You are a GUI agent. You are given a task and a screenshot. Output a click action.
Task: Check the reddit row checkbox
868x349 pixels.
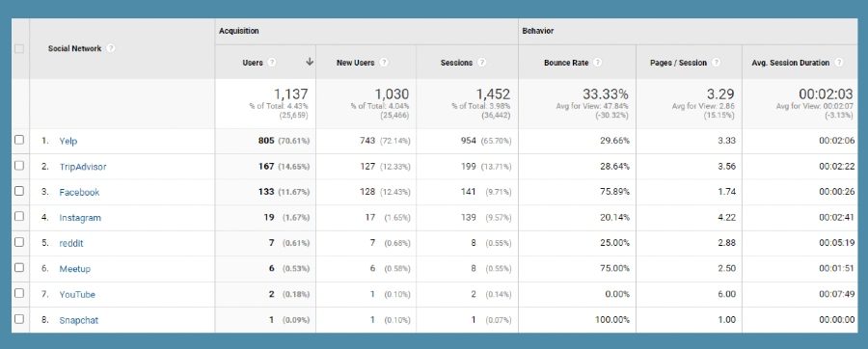pyautogui.click(x=19, y=242)
